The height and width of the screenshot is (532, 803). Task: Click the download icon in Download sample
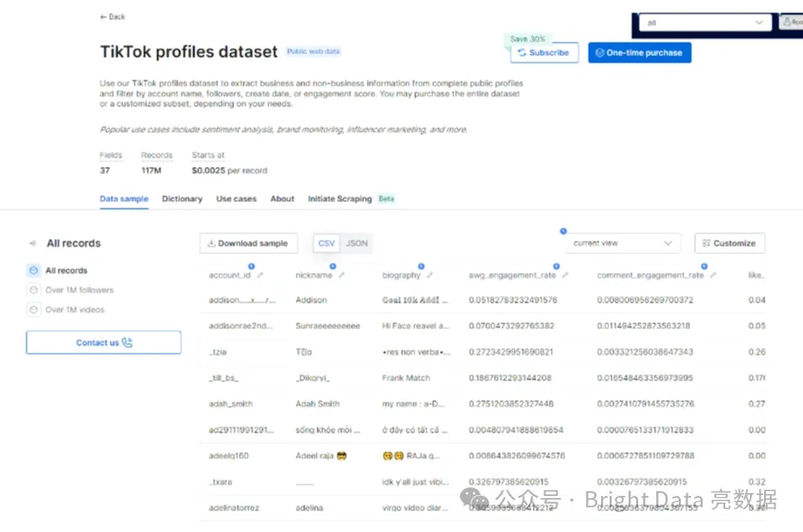(211, 243)
